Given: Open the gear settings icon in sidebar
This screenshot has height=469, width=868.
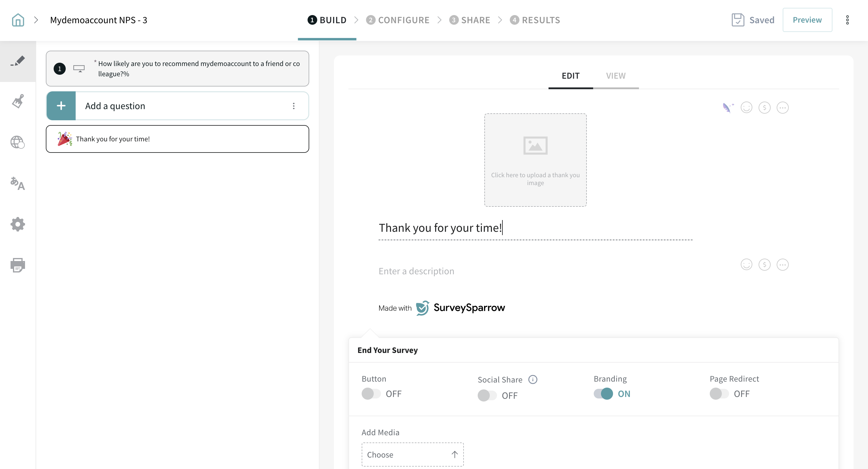Looking at the screenshot, I should pyautogui.click(x=17, y=224).
